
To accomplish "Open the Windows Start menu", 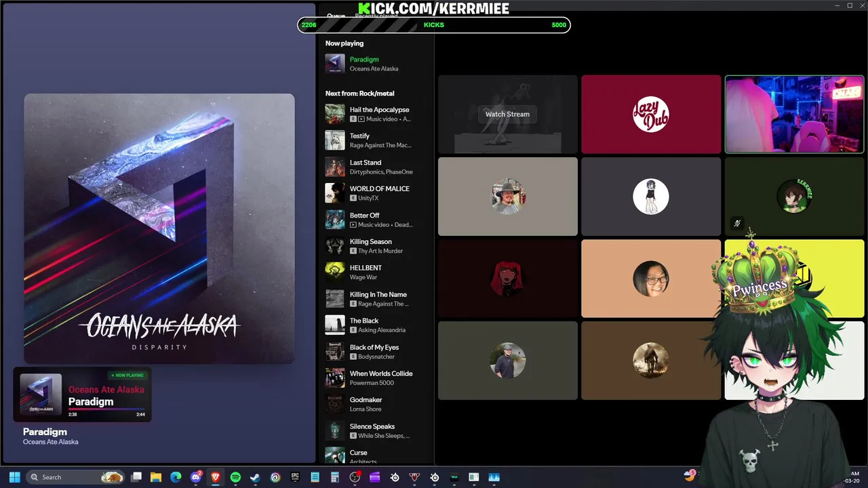I will click(x=14, y=477).
